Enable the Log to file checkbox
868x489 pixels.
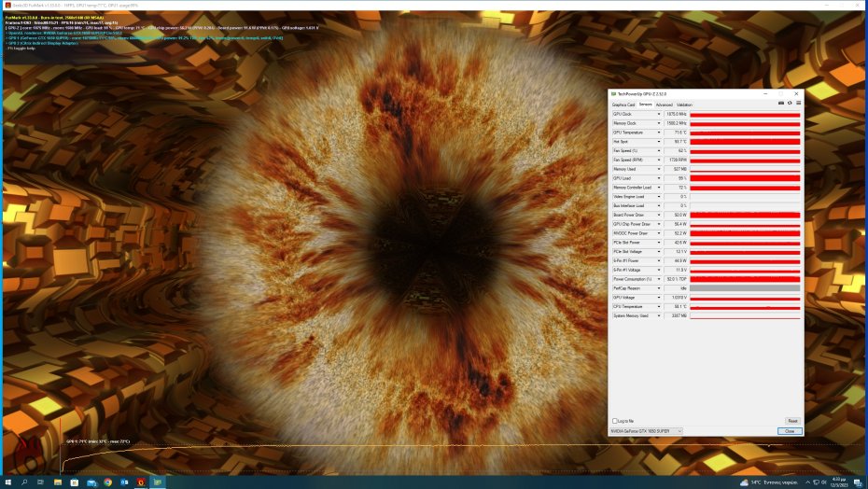613,421
